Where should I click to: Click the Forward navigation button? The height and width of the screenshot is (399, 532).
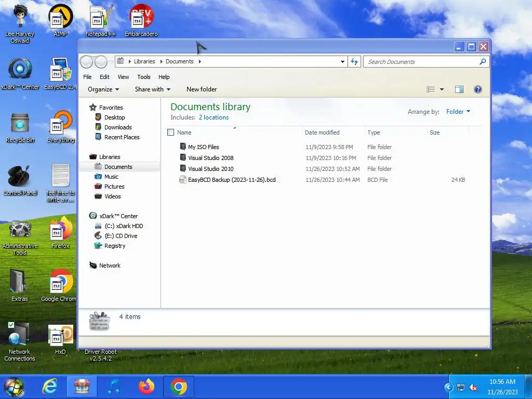(x=101, y=62)
